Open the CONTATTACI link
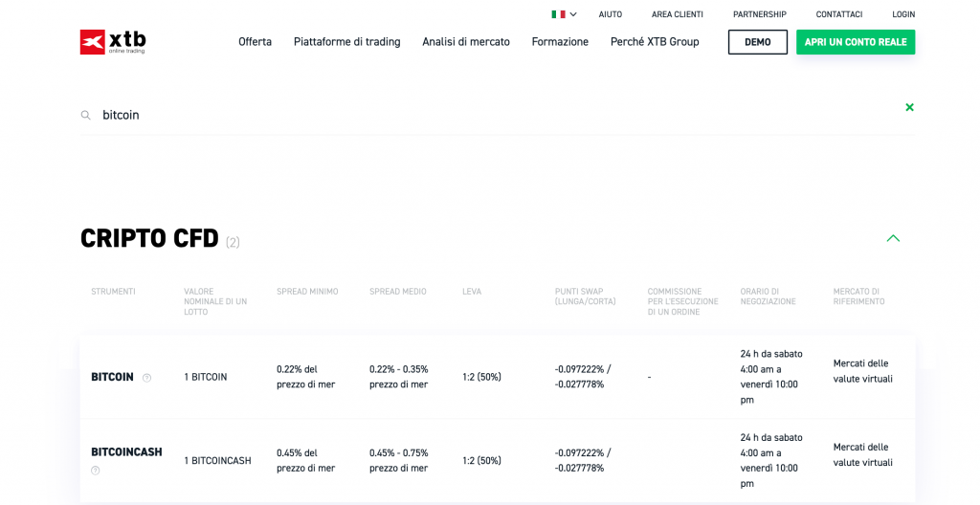This screenshot has width=980, height=505. point(839,14)
